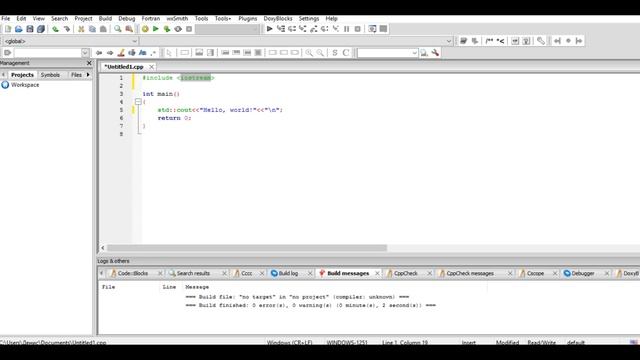
Task: Open the <global> scope dropdown
Action: [71, 41]
